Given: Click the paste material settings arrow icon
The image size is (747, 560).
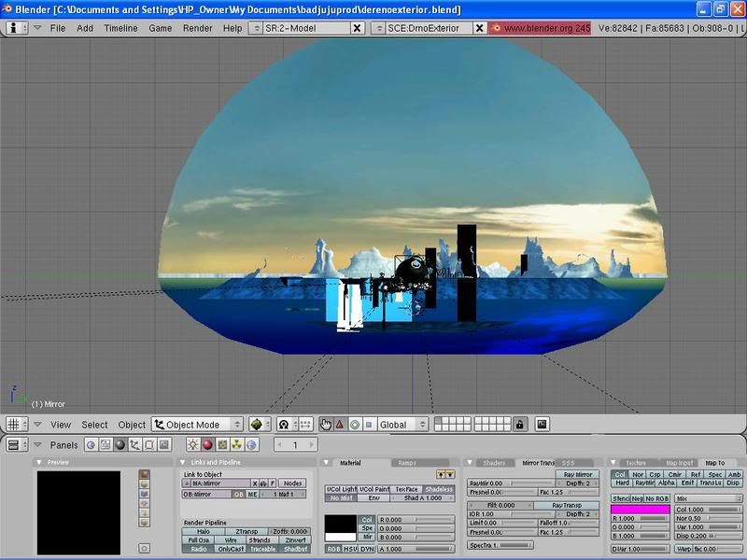Looking at the screenshot, I should pos(450,474).
